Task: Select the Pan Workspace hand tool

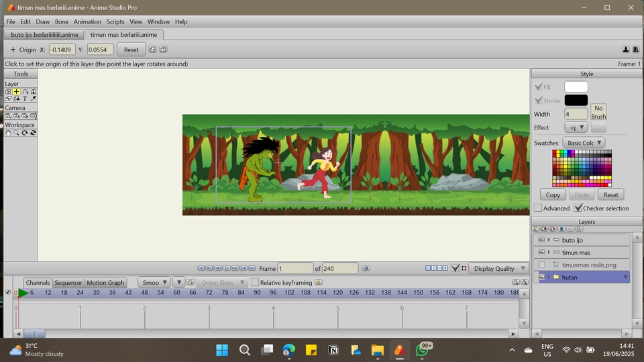Action: pyautogui.click(x=8, y=133)
